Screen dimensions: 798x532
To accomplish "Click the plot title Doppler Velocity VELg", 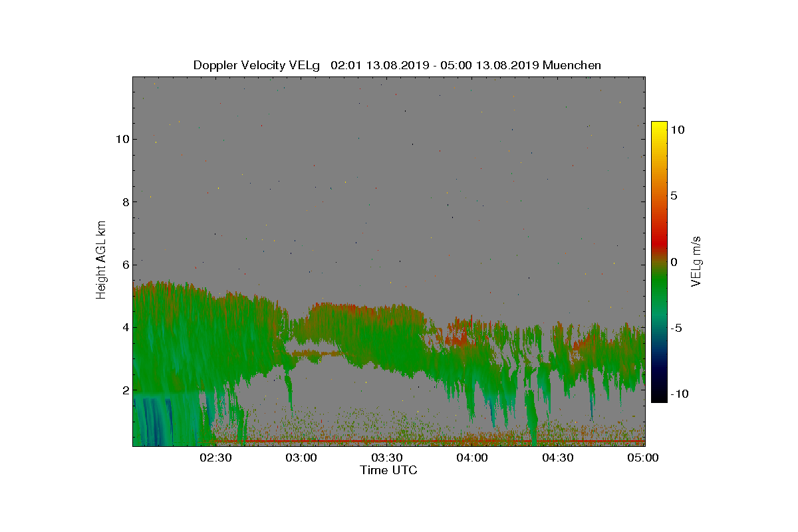I will point(257,65).
